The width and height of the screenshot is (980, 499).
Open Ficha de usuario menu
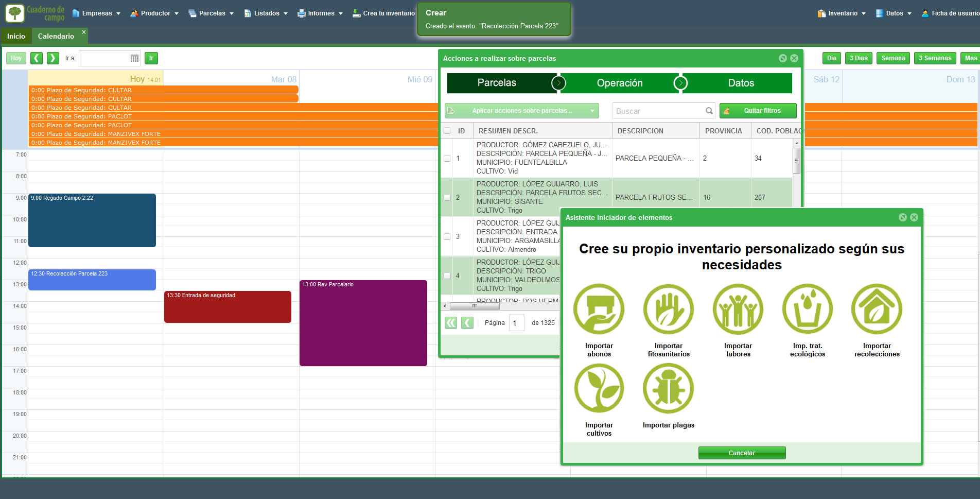pyautogui.click(x=950, y=13)
